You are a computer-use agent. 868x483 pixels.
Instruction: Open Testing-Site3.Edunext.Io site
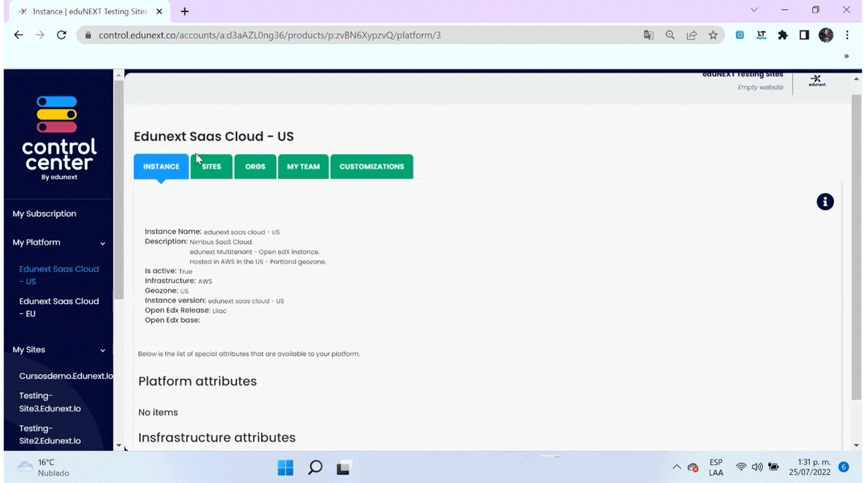50,402
